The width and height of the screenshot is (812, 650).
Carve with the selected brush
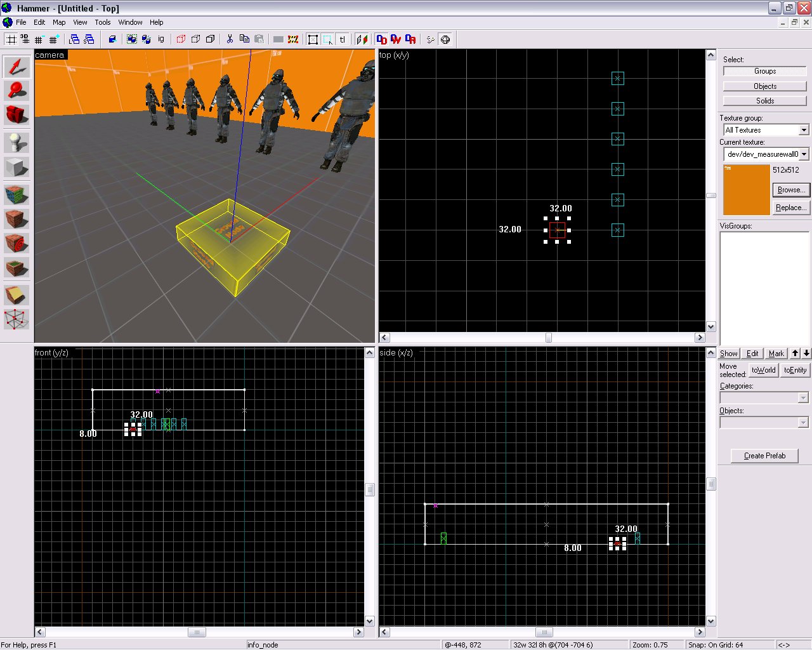[x=112, y=39]
